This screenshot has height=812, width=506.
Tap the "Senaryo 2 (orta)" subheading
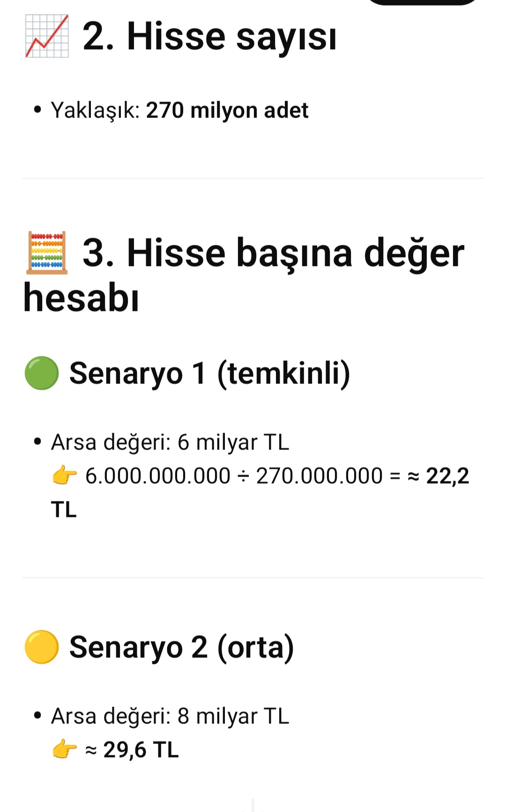pyautogui.click(x=181, y=647)
